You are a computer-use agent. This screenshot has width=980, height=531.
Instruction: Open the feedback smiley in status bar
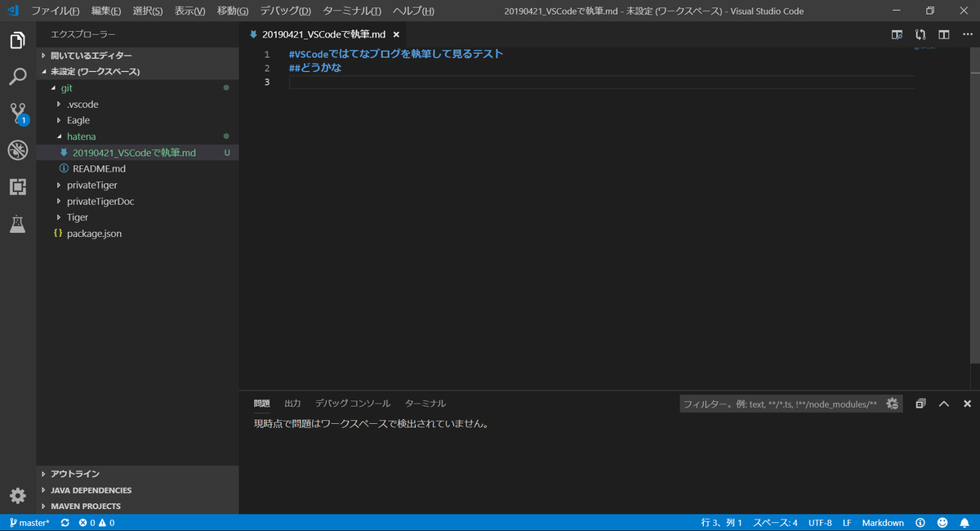point(942,522)
